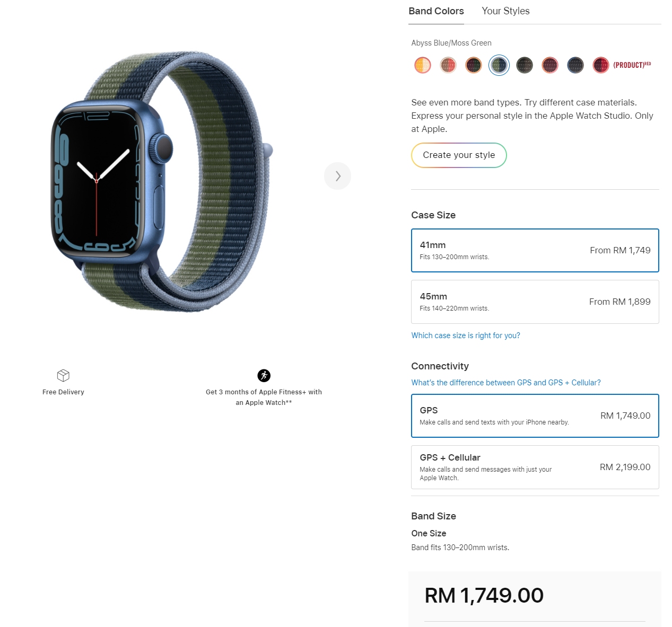672x627 pixels.
Task: Switch to the Your Styles tab
Action: click(505, 11)
